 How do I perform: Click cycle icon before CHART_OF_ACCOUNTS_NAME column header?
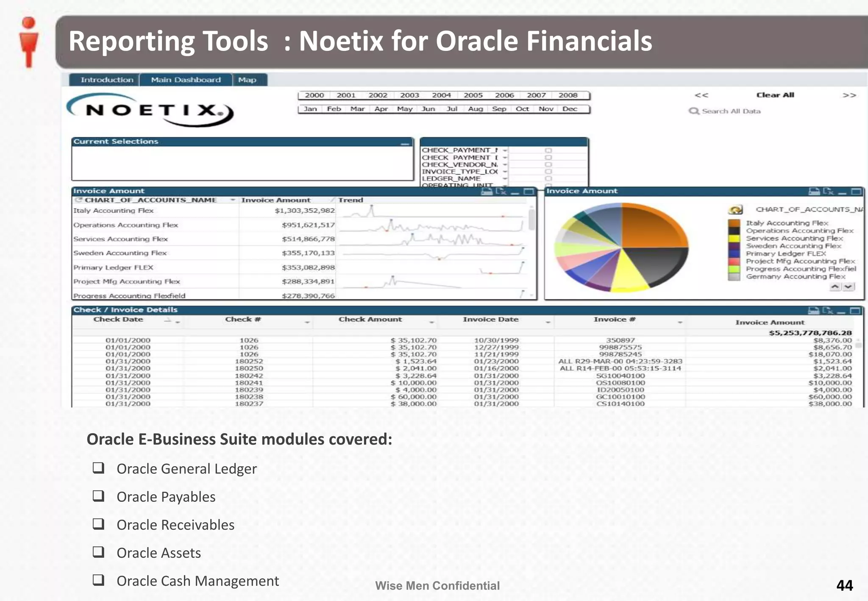pos(78,200)
